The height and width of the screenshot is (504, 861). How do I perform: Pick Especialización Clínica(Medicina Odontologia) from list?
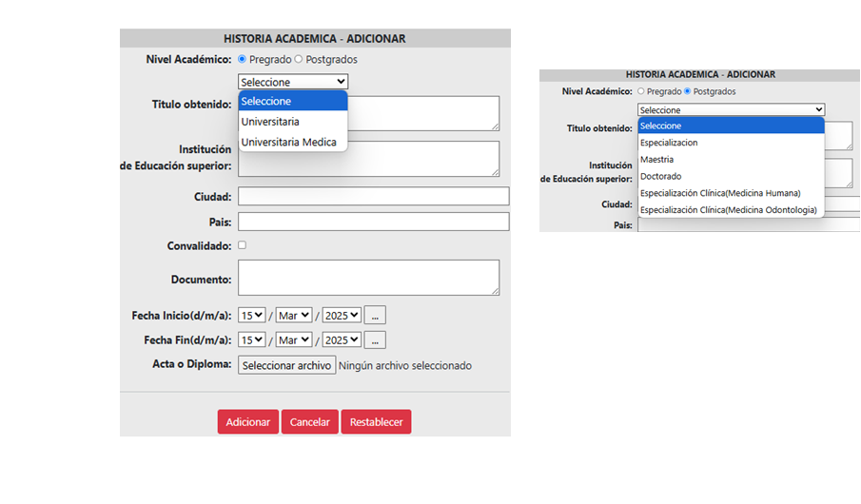click(728, 210)
